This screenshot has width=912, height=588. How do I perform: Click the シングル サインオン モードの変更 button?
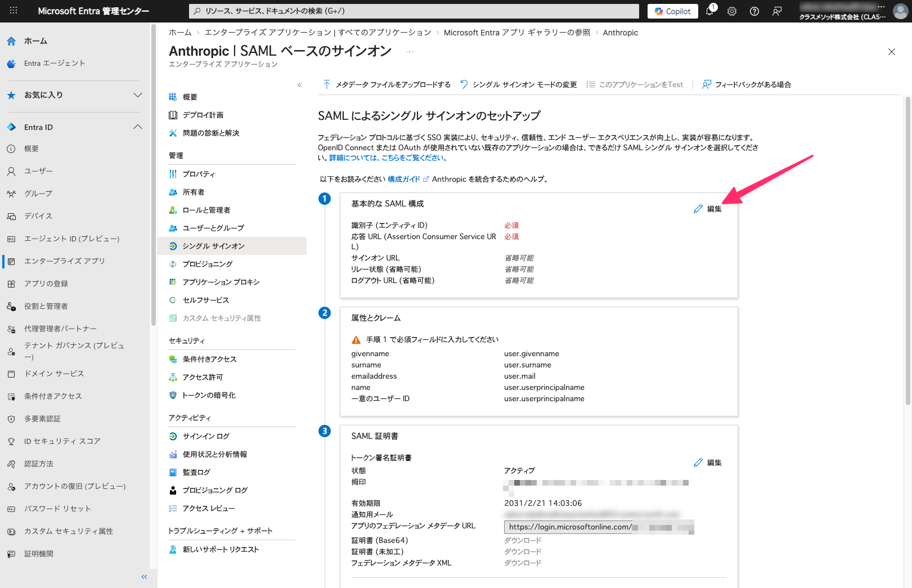click(518, 84)
